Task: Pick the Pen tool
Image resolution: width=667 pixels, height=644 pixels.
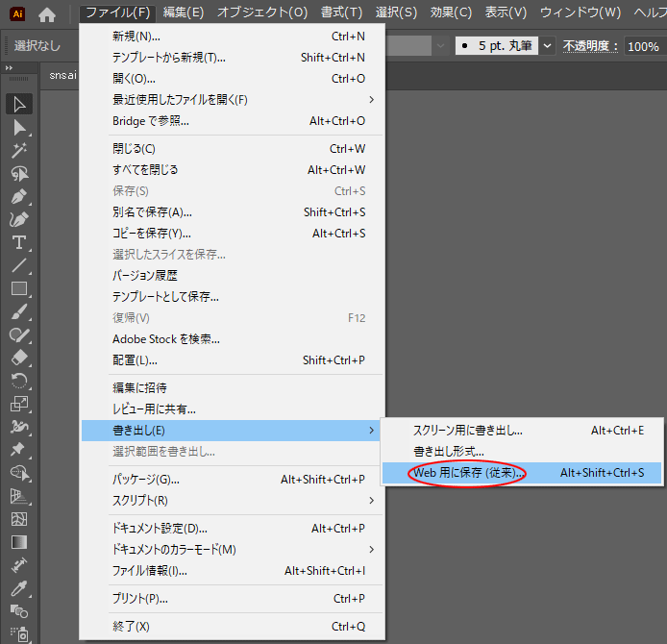Action: click(x=19, y=196)
